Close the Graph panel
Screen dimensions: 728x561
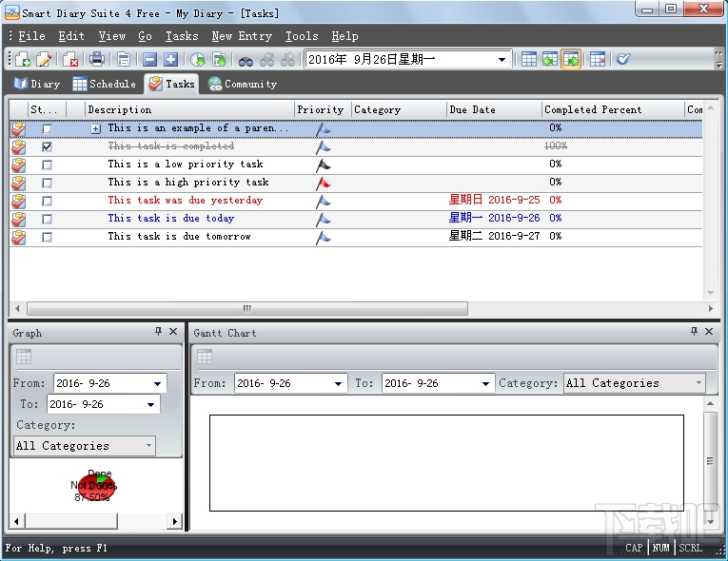click(x=173, y=331)
